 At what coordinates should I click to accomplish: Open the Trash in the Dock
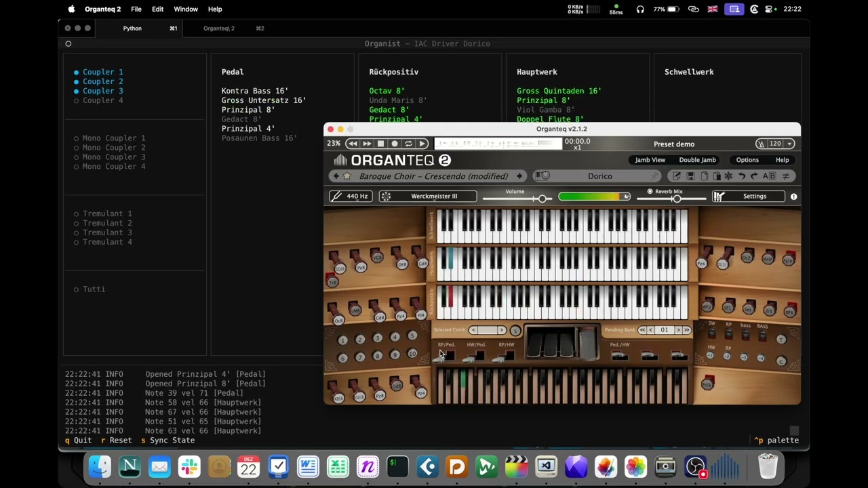pyautogui.click(x=768, y=467)
